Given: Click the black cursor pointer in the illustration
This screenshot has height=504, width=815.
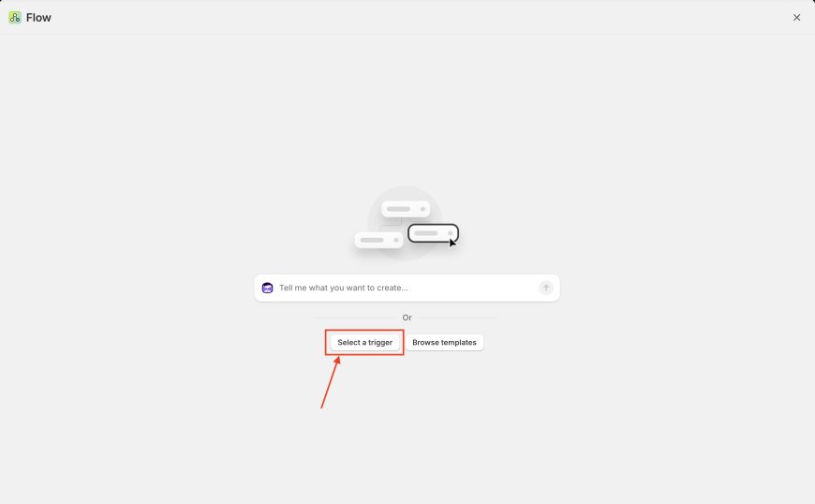Looking at the screenshot, I should click(x=452, y=243).
